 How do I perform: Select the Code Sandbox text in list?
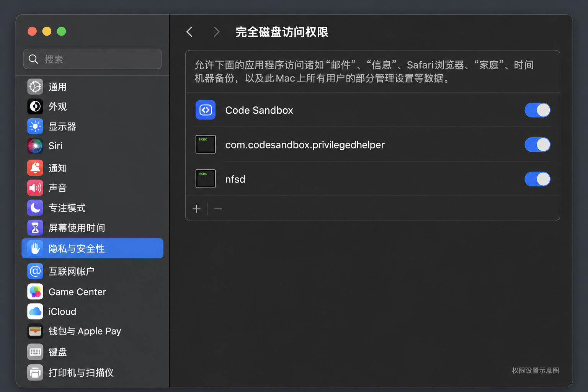point(259,110)
